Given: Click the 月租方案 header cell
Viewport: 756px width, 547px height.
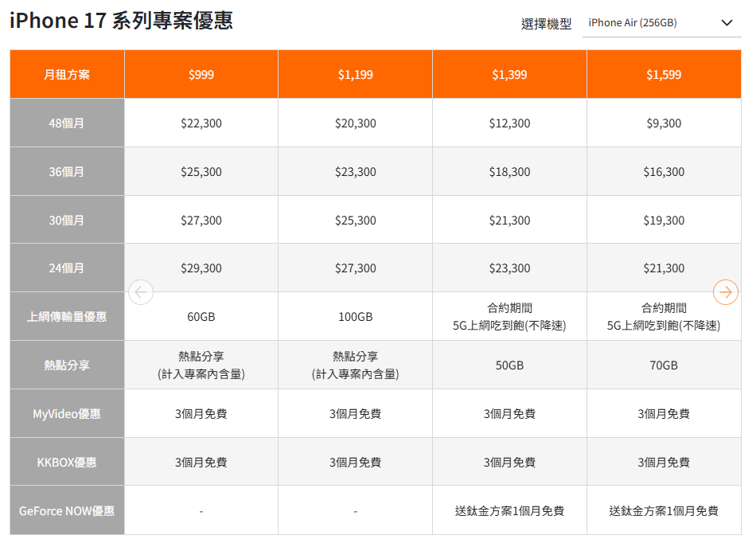Looking at the screenshot, I should (67, 75).
